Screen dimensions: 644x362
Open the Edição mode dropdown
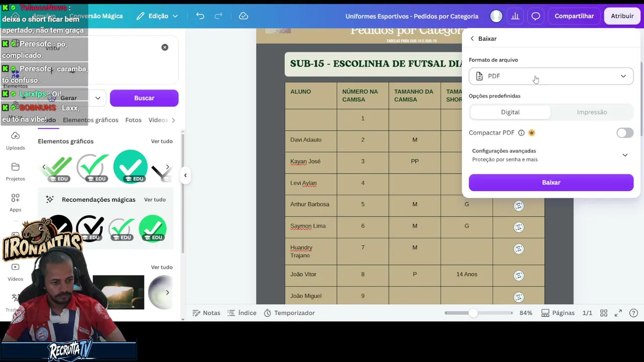157,16
